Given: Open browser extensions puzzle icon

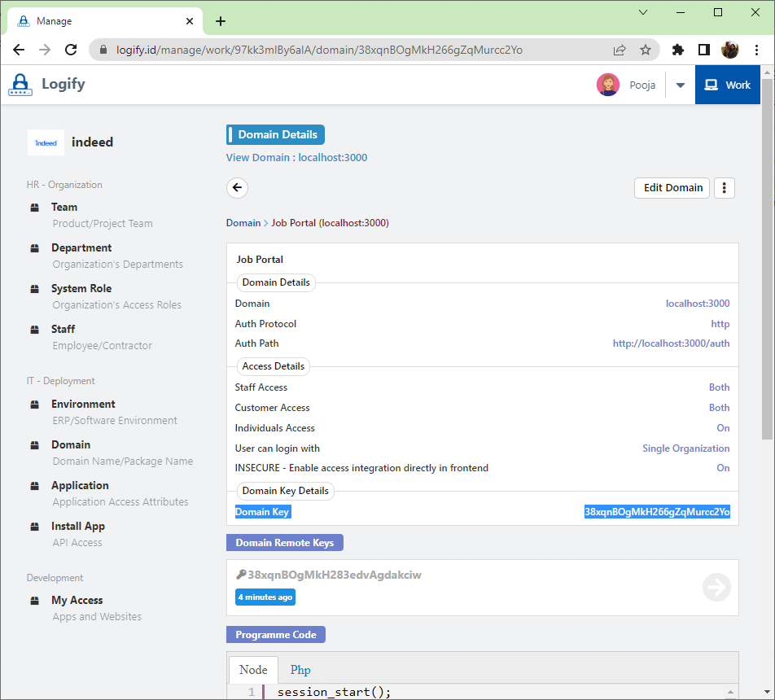Looking at the screenshot, I should (677, 50).
